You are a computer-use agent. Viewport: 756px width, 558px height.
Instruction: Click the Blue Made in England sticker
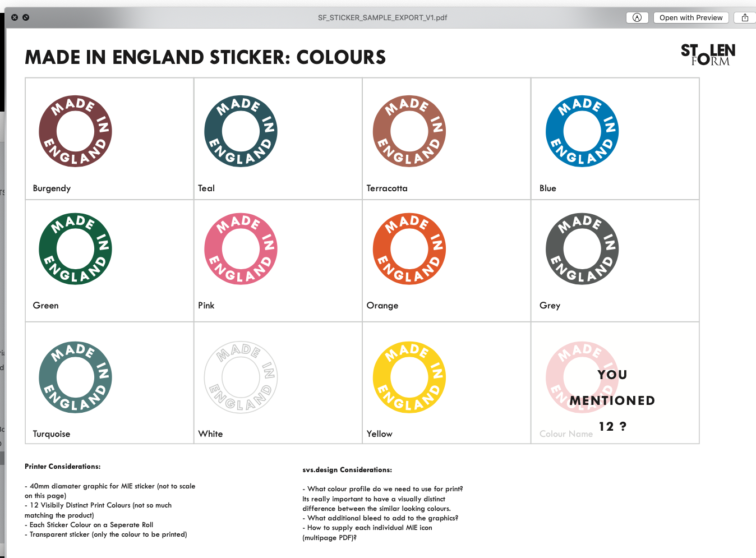(582, 131)
